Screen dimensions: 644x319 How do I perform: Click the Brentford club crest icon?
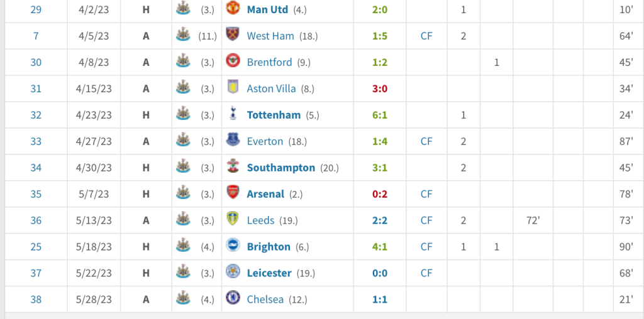(233, 62)
